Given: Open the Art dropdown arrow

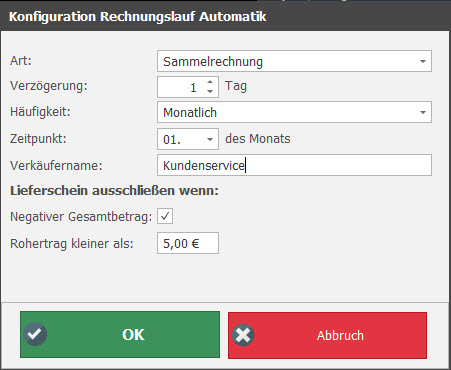Looking at the screenshot, I should [423, 61].
